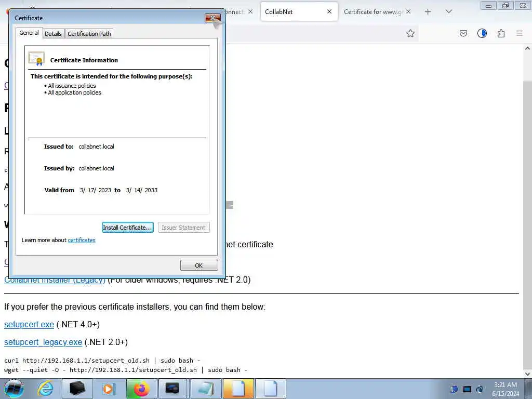Open the Firefox hamburger menu
Screen dimensions: 532x399
[x=520, y=33]
